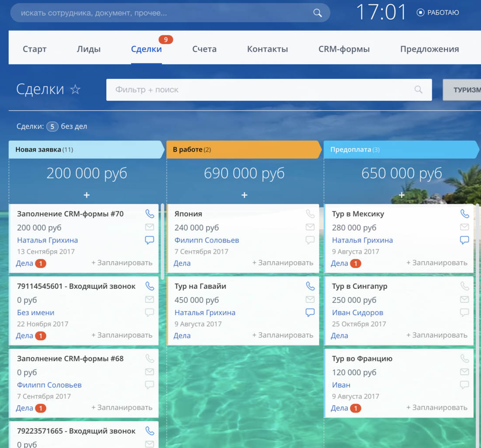This screenshot has height=448, width=481.
Task: Mark Сделки page as favorite with the star
Action: (75, 89)
